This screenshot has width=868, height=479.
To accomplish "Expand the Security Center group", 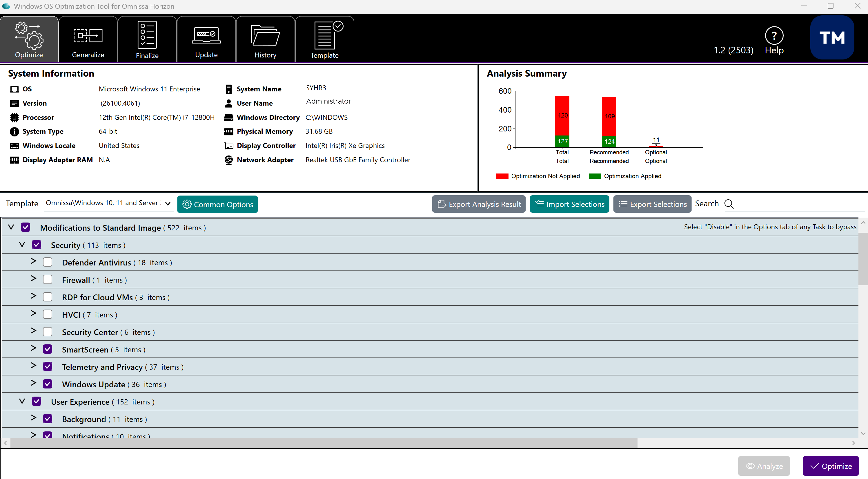I will [x=33, y=331].
